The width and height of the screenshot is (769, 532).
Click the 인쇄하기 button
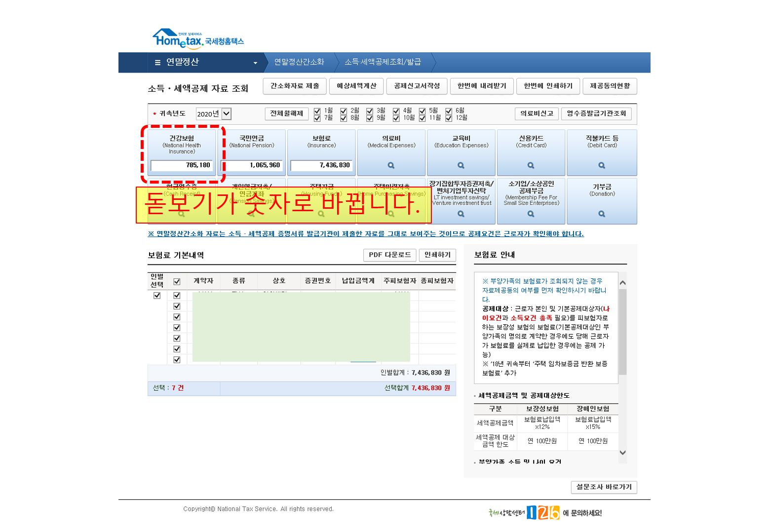[x=437, y=255]
